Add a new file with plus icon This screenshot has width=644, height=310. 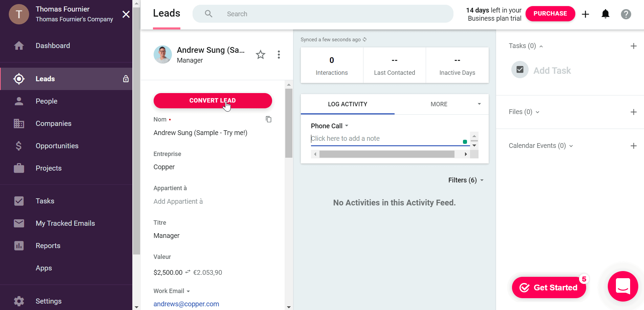634,112
